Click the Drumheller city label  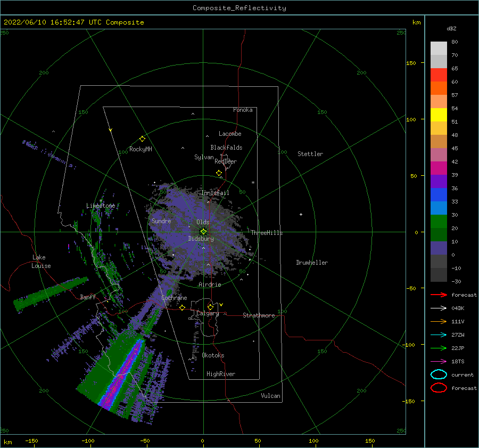(x=312, y=263)
